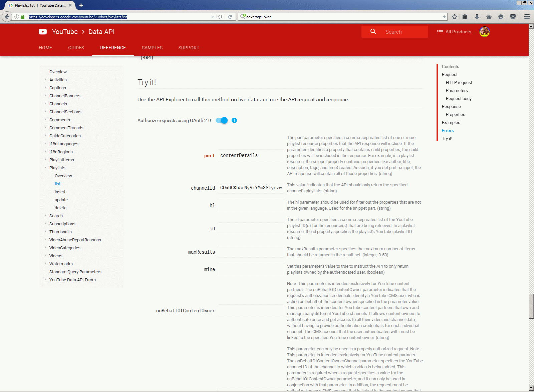Click the magnifier icon in the site search
Viewport: 534px width, 392px height.
tap(373, 32)
